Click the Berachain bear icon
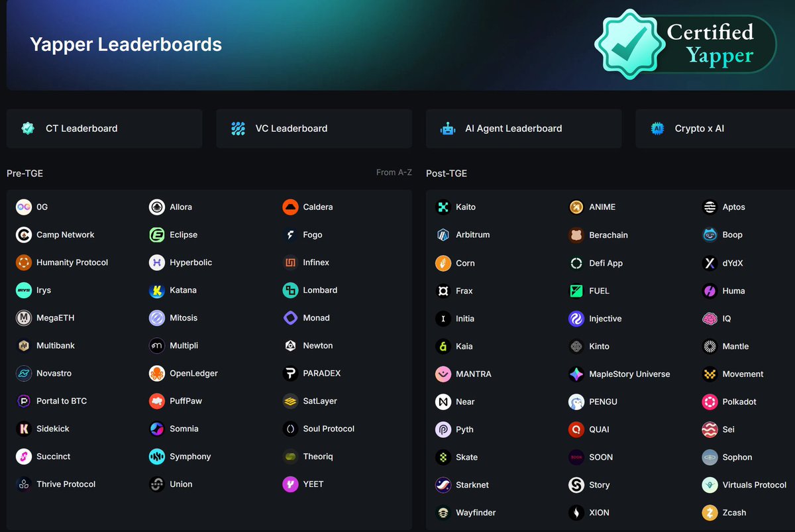Image resolution: width=795 pixels, height=532 pixels. [576, 235]
